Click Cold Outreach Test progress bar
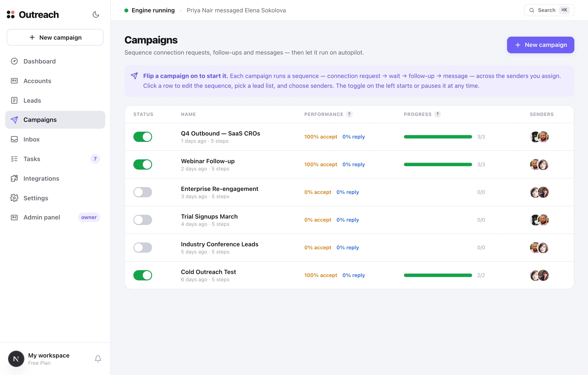The width and height of the screenshot is (588, 375). coord(438,275)
